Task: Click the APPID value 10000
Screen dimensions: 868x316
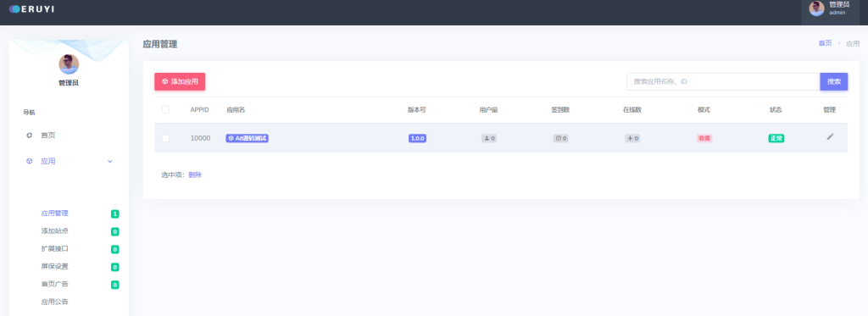Action: [200, 138]
